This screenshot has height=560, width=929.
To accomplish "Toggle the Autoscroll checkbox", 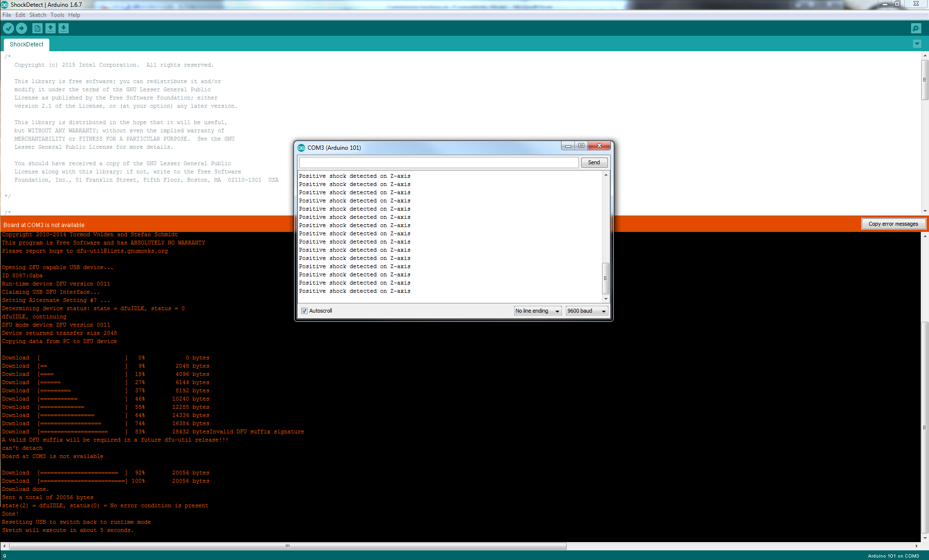I will [x=304, y=311].
